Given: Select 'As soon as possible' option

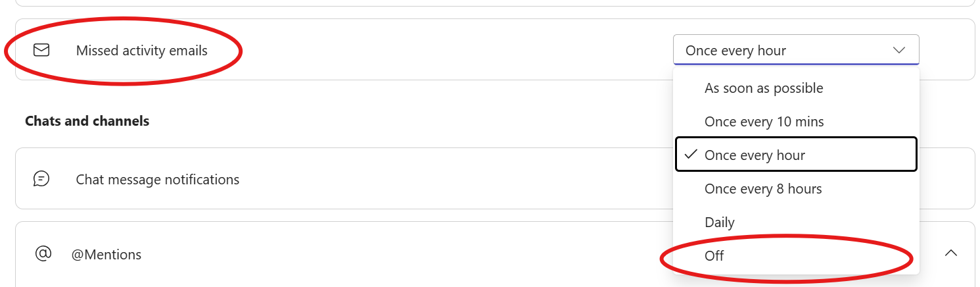Looking at the screenshot, I should click(764, 88).
